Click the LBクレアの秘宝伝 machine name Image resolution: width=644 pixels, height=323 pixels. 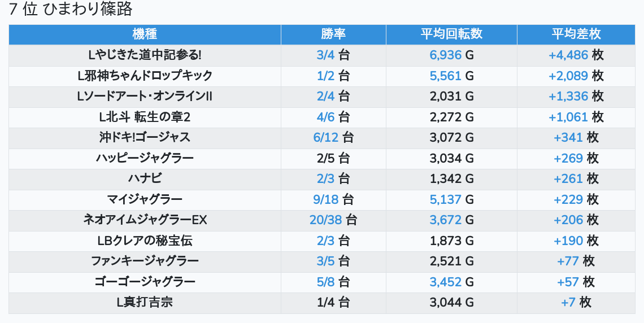click(145, 241)
